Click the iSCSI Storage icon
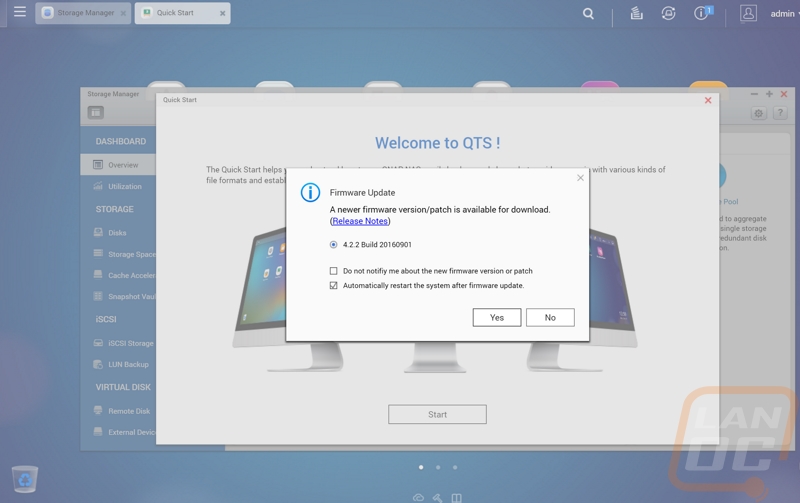 98,343
